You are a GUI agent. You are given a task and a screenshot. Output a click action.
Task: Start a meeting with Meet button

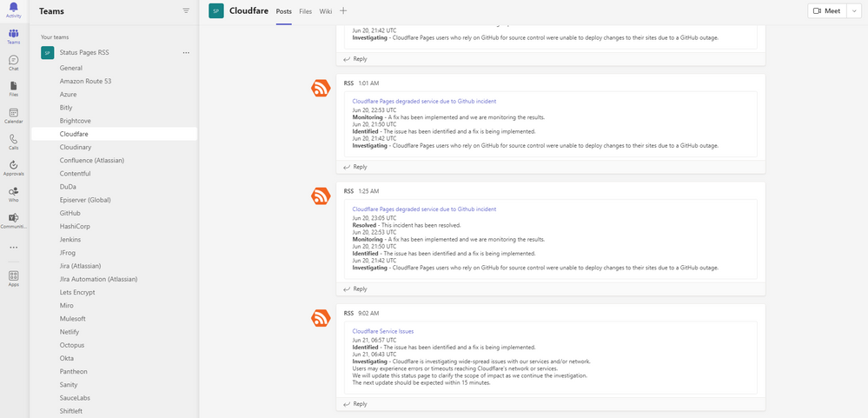[827, 10]
